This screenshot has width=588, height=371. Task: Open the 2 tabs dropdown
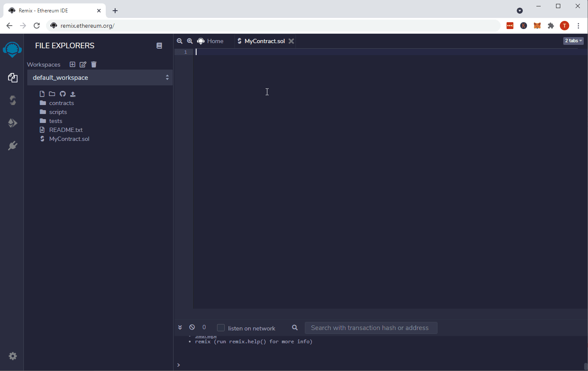574,41
